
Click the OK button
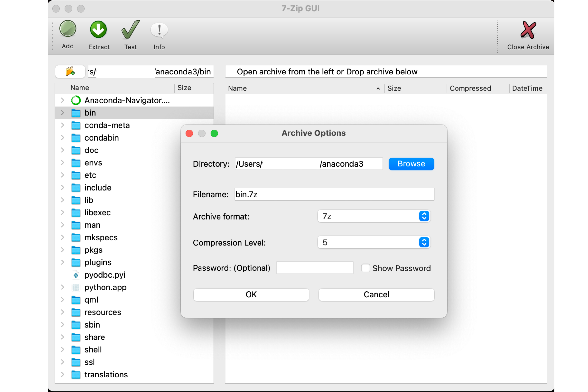(251, 295)
